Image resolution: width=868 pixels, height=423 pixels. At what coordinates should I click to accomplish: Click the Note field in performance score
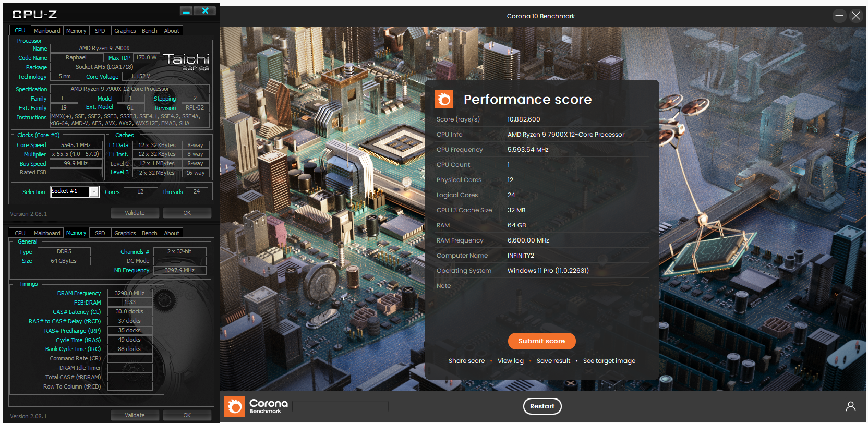tap(542, 286)
